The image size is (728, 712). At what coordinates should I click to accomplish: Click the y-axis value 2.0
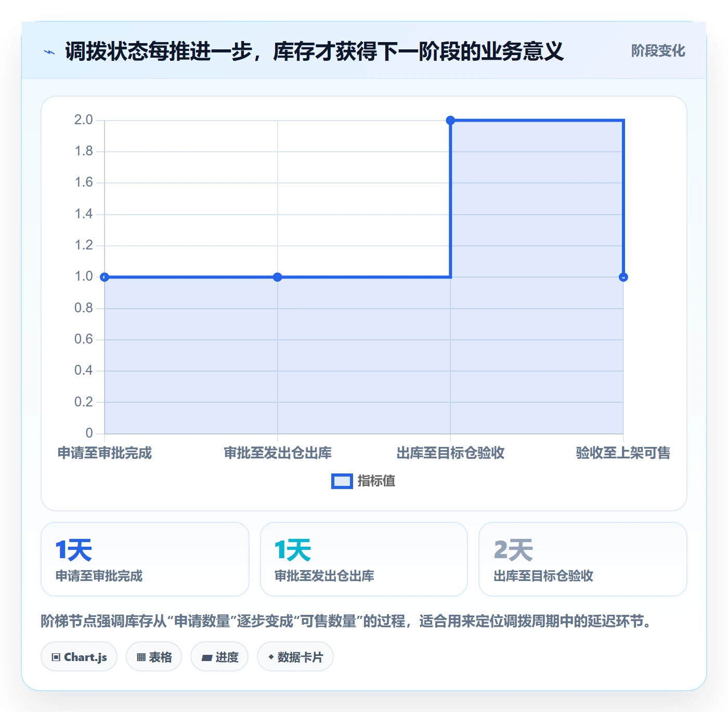point(83,120)
